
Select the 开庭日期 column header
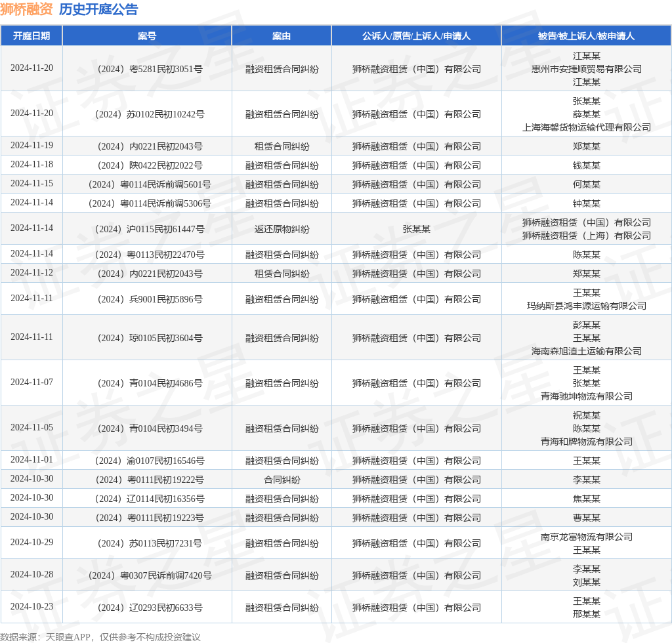pos(31,36)
